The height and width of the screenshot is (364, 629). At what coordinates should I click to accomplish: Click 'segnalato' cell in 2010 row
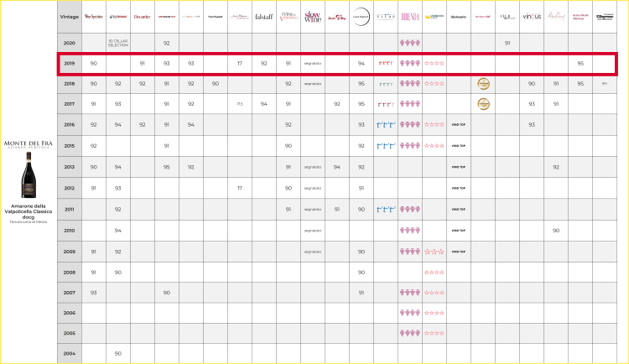coord(313,231)
